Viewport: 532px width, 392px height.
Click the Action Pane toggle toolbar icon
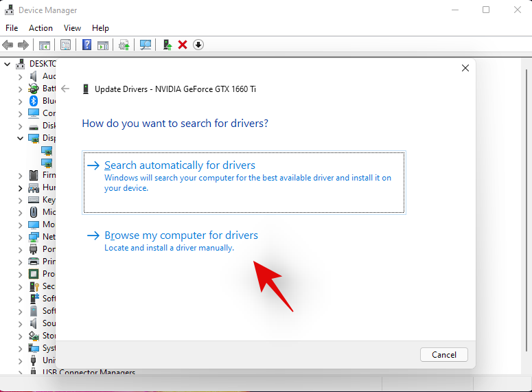click(103, 45)
